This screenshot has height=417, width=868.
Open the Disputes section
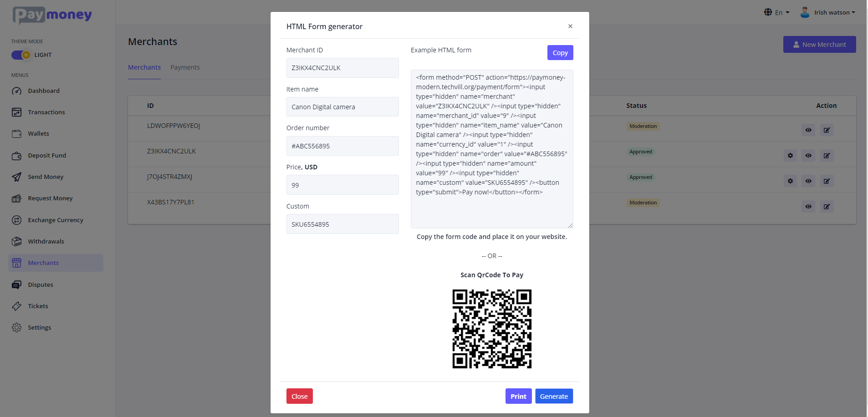click(x=40, y=285)
